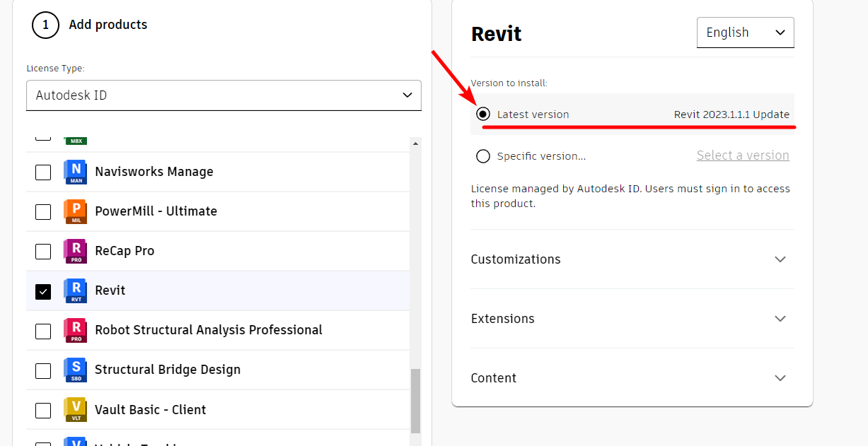Click the scrollbar up arrow
Image resolution: width=868 pixels, height=446 pixels.
415,143
